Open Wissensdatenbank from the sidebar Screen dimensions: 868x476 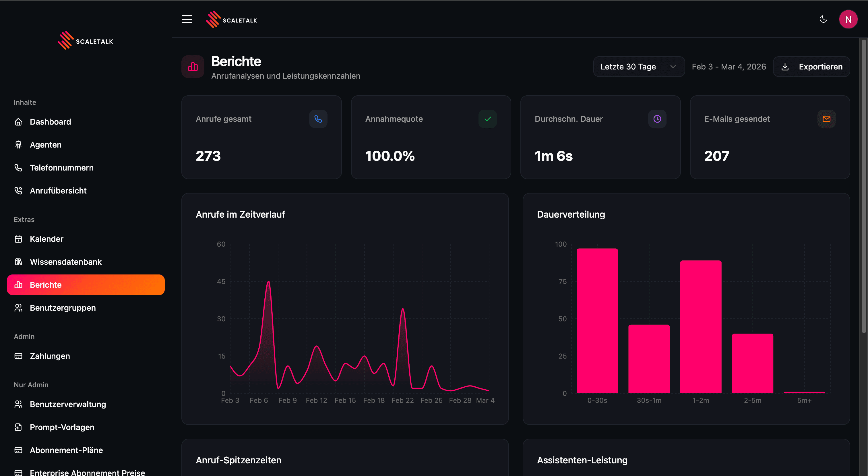pyautogui.click(x=66, y=262)
